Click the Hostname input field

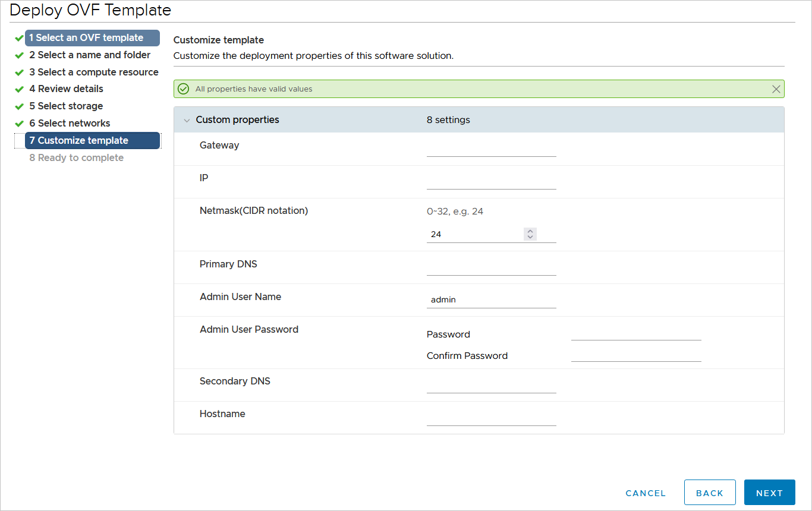coord(491,418)
